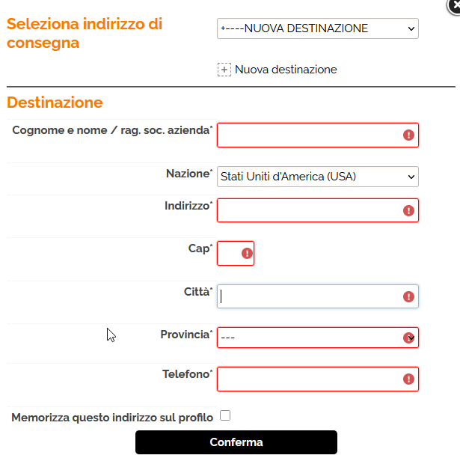The image size is (460, 476).
Task: Expand the Provincia dropdown
Action: 317,338
